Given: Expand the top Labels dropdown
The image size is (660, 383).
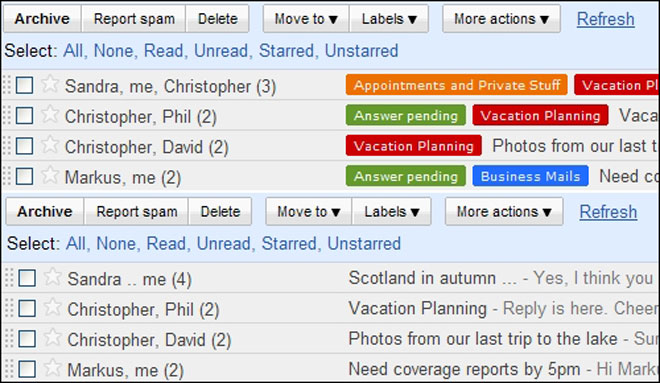Looking at the screenshot, I should click(389, 19).
